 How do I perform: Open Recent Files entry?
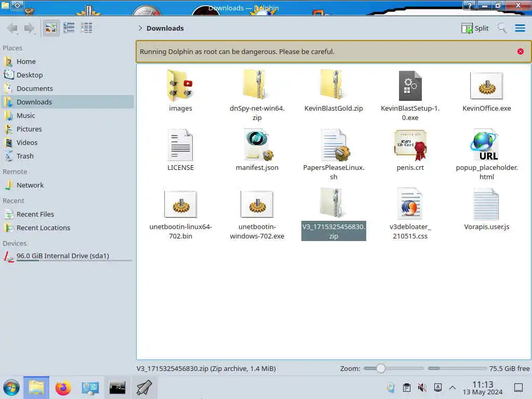[x=67, y=215]
